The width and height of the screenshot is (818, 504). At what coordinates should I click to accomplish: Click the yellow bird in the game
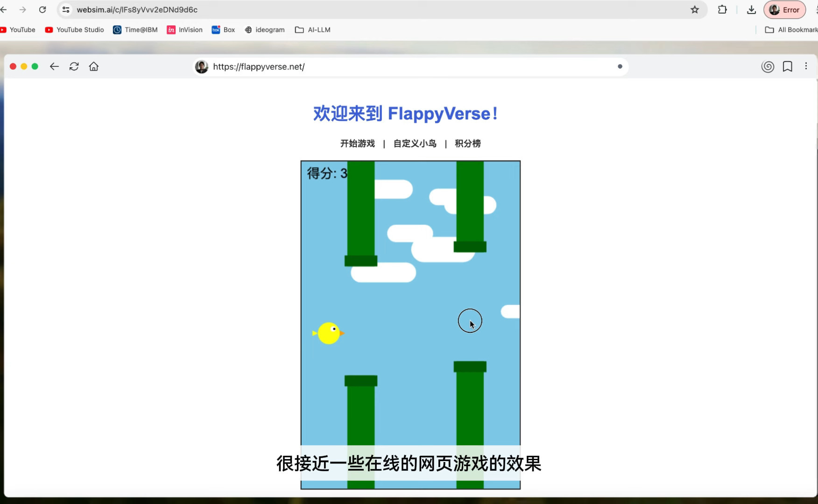click(x=329, y=333)
